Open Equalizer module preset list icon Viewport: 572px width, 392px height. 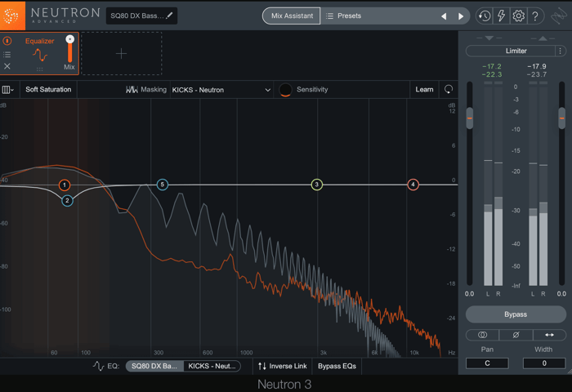tap(7, 55)
